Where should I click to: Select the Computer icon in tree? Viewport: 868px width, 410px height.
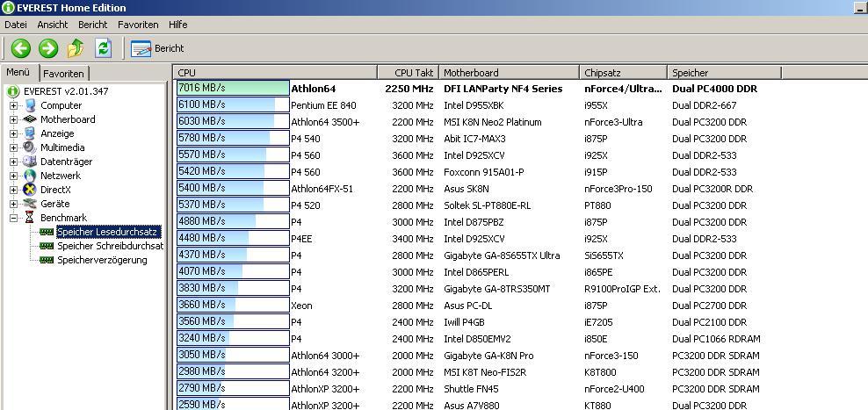click(30, 105)
